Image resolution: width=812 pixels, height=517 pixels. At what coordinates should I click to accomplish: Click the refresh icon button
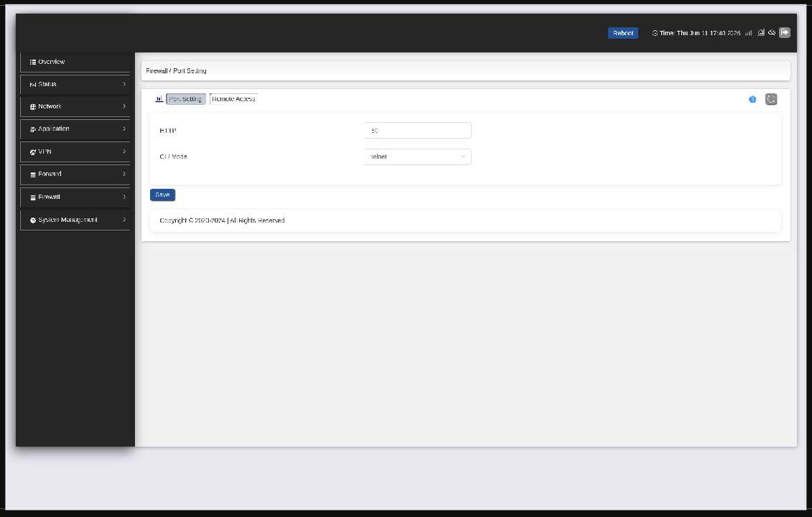pos(771,100)
